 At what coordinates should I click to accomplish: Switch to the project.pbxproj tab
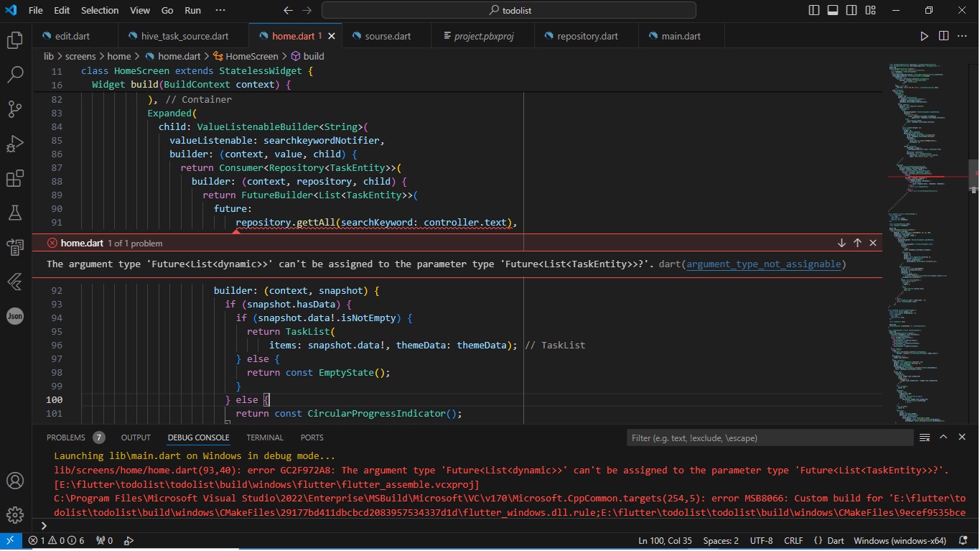pyautogui.click(x=484, y=36)
